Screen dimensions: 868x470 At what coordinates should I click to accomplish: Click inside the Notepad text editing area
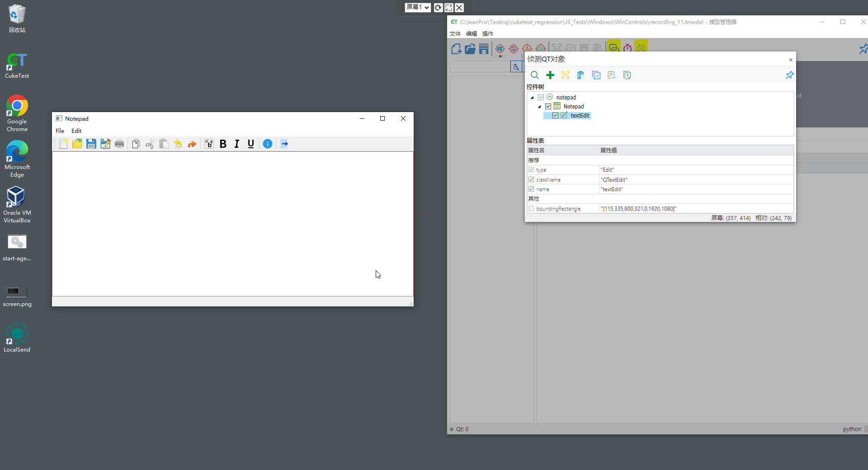(226, 221)
